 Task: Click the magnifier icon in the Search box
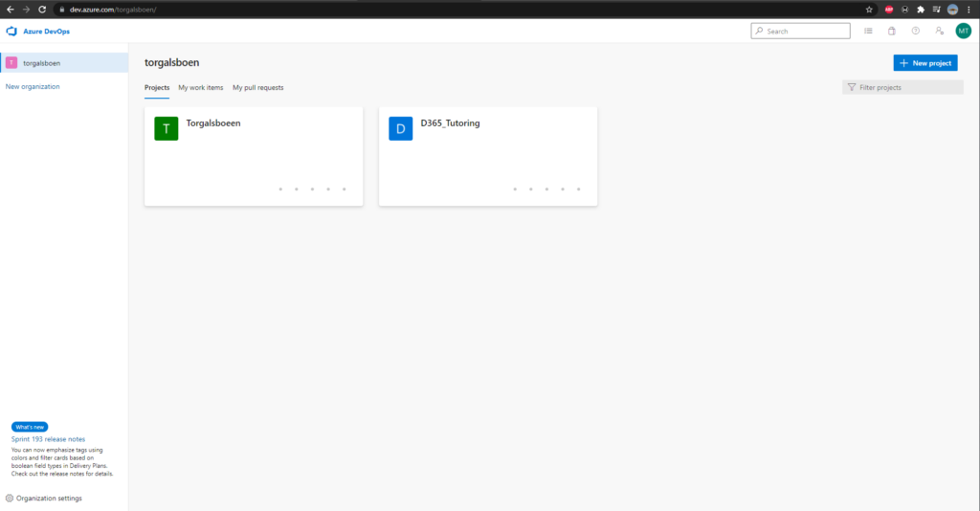click(759, 32)
